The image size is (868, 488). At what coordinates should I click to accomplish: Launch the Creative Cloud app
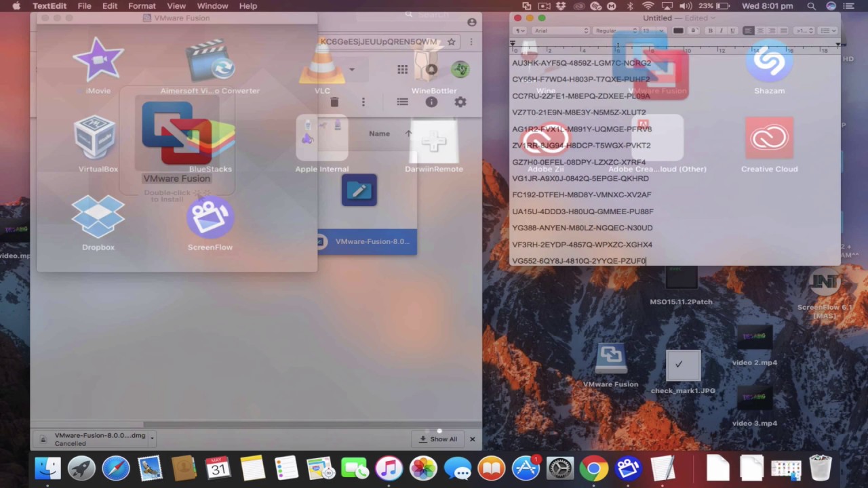click(x=769, y=139)
